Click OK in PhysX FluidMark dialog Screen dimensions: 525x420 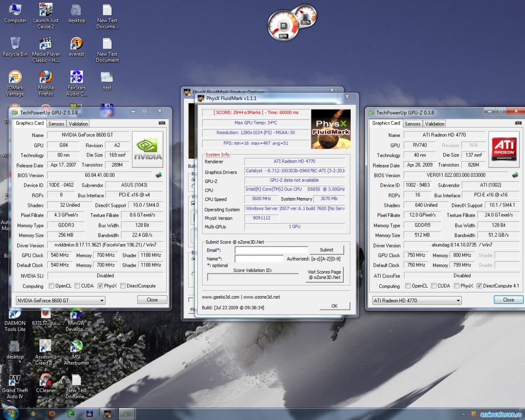[335, 306]
